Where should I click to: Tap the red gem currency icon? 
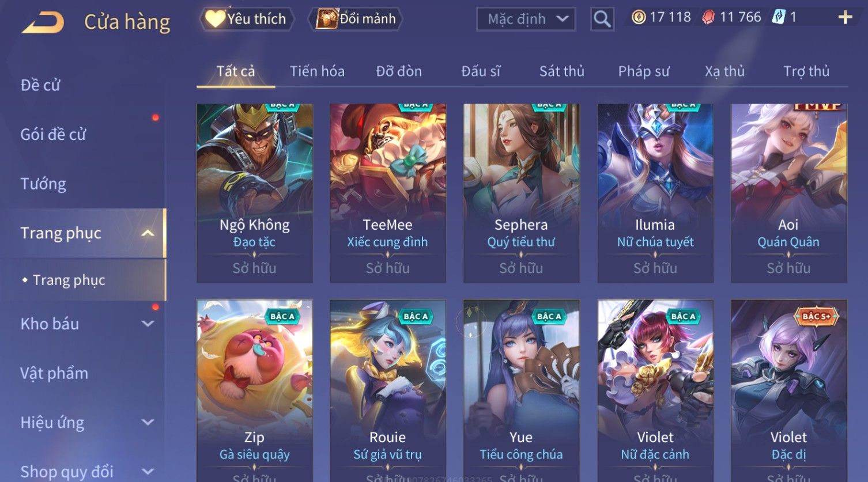pyautogui.click(x=708, y=18)
